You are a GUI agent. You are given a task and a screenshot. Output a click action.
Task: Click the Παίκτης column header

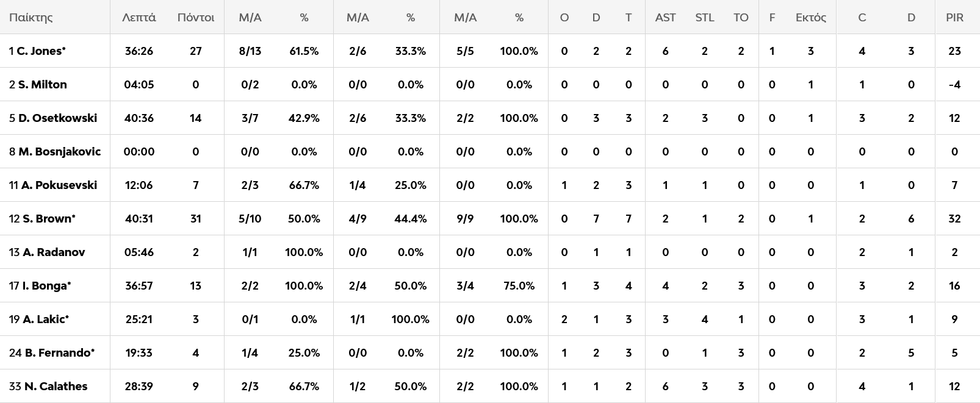point(31,18)
